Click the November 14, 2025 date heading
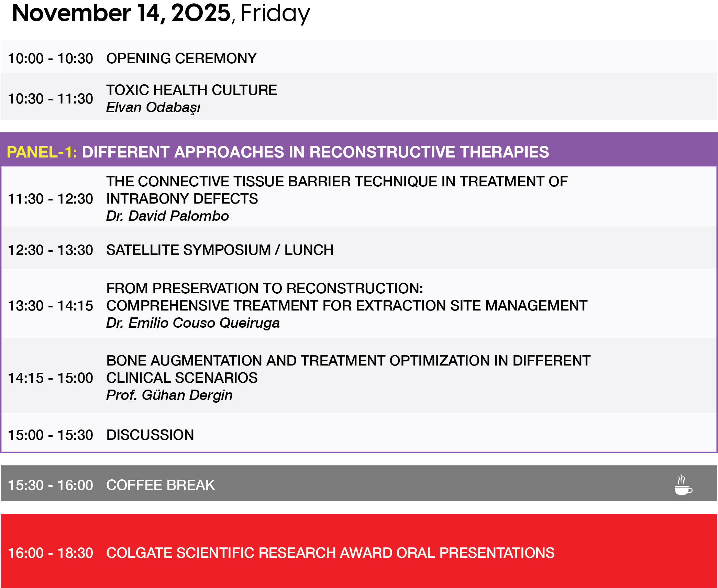The height and width of the screenshot is (588, 718). click(x=161, y=14)
